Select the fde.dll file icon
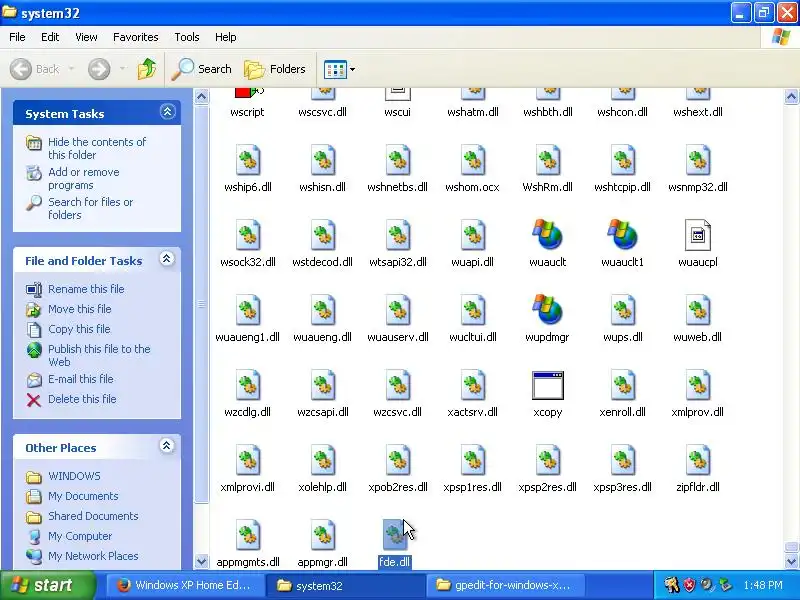Image resolution: width=800 pixels, height=600 pixels. [395, 535]
